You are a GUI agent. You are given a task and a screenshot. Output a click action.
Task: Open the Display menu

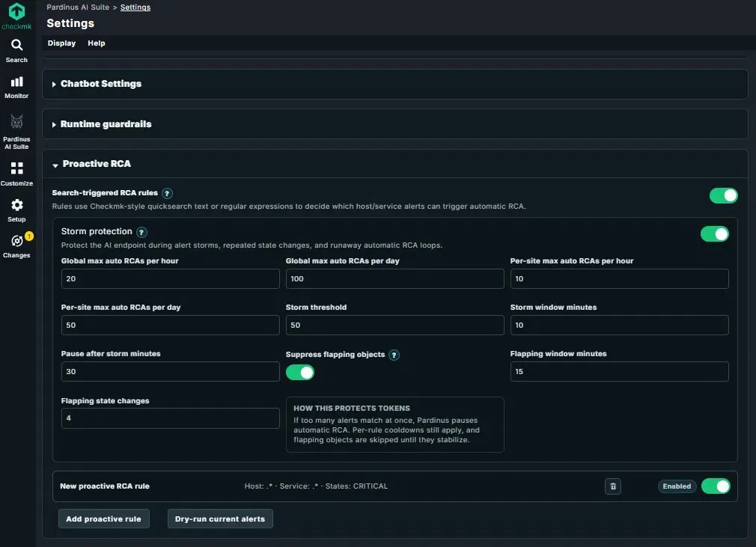tap(61, 43)
